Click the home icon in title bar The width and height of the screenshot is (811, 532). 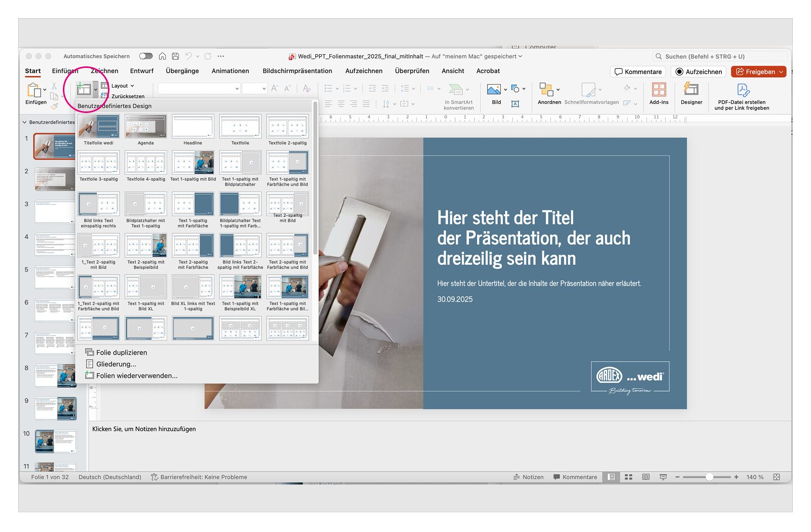click(162, 56)
